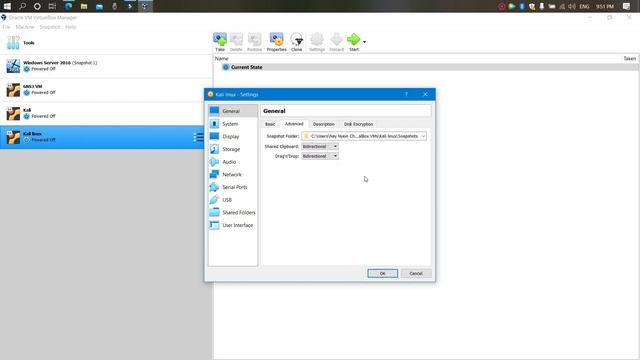The width and height of the screenshot is (640, 360).
Task: Open the Tools entry in the VM list
Action: click(x=106, y=43)
